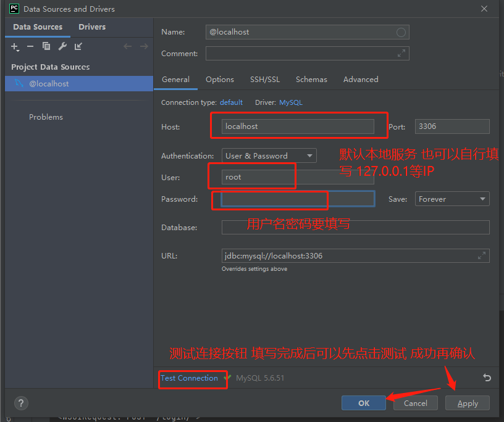Go forward with the right arrow icon

(144, 46)
